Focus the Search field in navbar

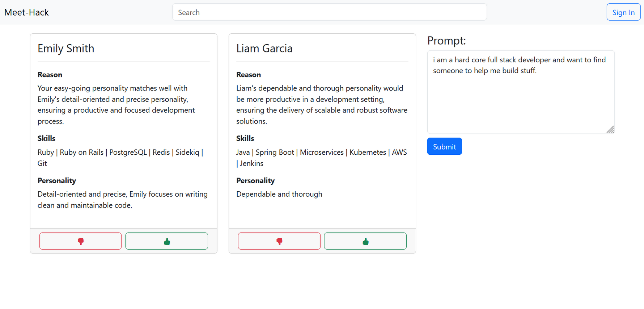(329, 12)
